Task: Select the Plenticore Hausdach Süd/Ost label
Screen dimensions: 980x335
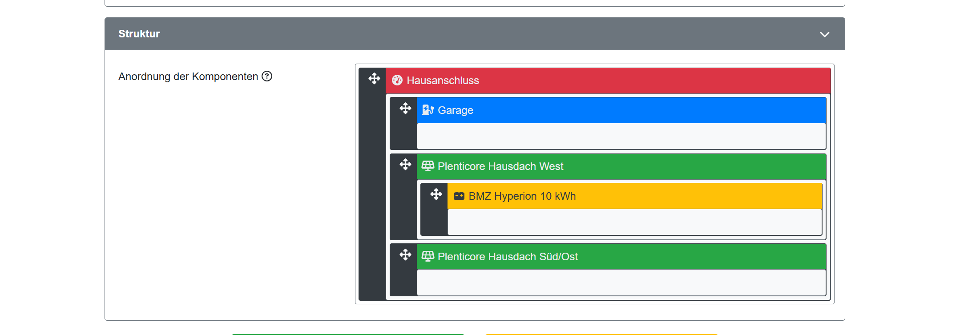Action: [508, 257]
